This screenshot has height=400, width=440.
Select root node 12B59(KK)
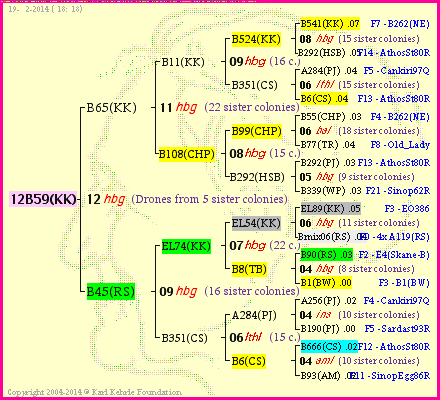point(43,199)
